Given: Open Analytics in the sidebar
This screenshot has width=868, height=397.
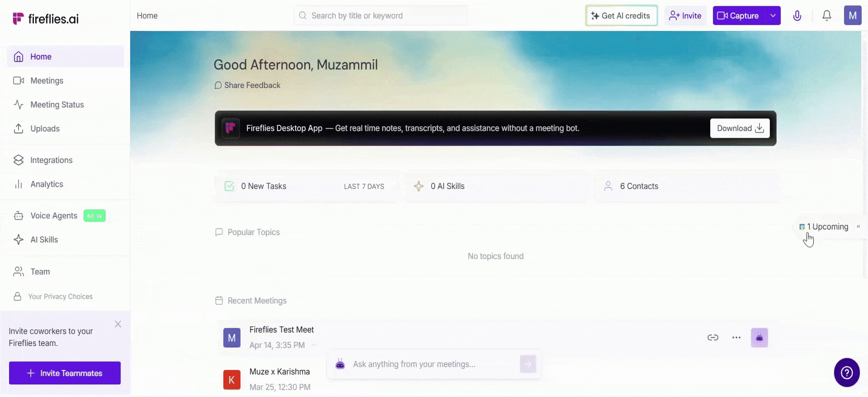Looking at the screenshot, I should pos(66,184).
